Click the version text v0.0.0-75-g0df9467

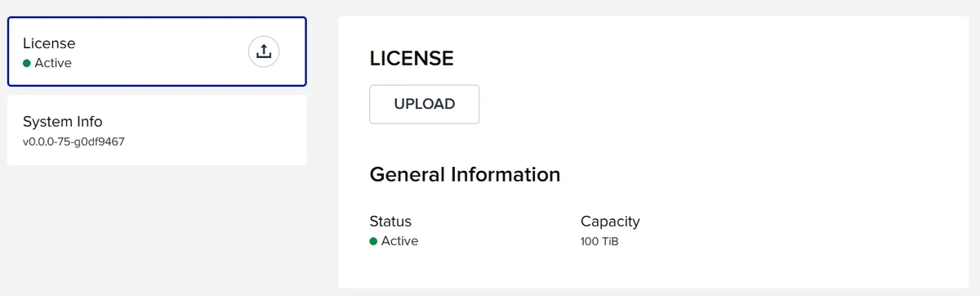pyautogui.click(x=73, y=141)
